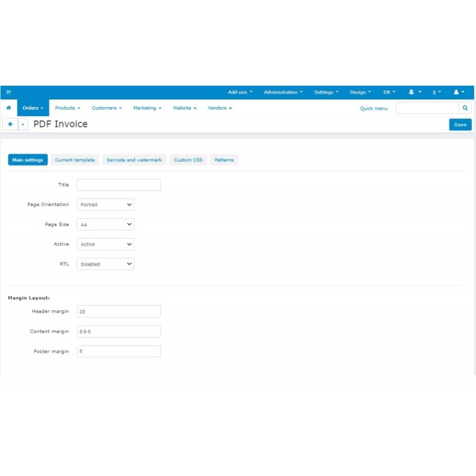Open the Page Orientation dropdown
Viewport: 476px width, 476px height.
pyautogui.click(x=105, y=204)
